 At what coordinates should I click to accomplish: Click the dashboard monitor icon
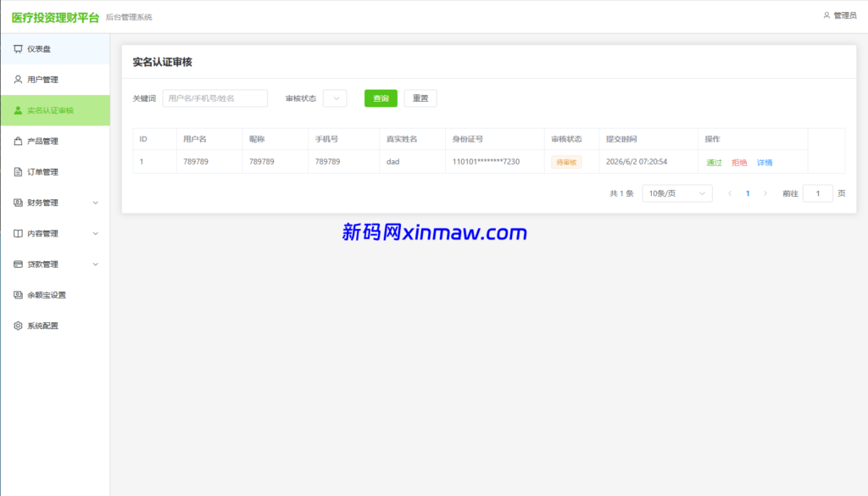tap(18, 48)
